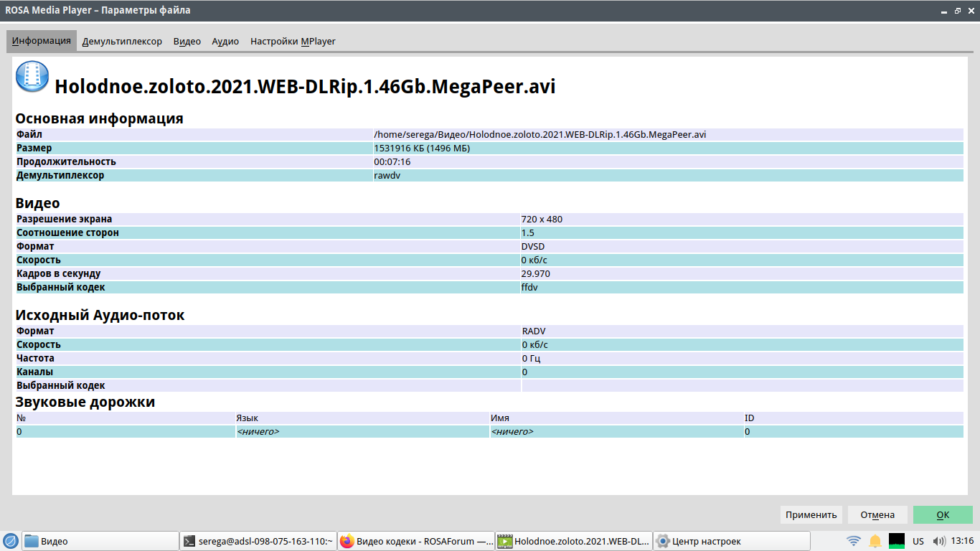This screenshot has width=980, height=551.
Task: Minimize the Параметры файла window
Action: (945, 11)
